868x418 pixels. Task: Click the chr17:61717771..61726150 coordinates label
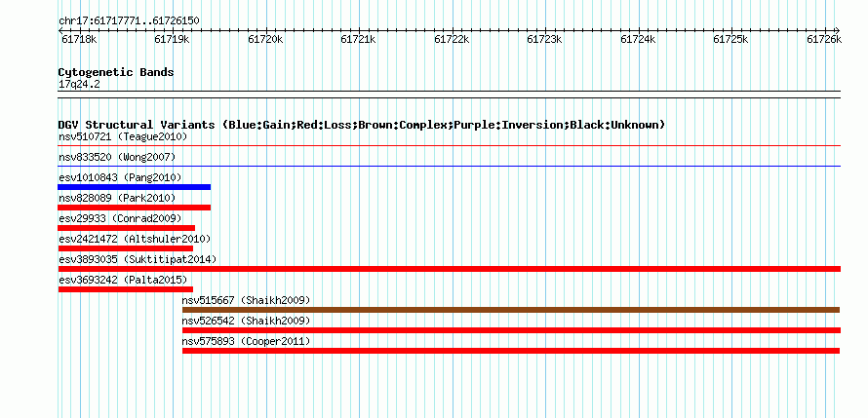tap(129, 21)
